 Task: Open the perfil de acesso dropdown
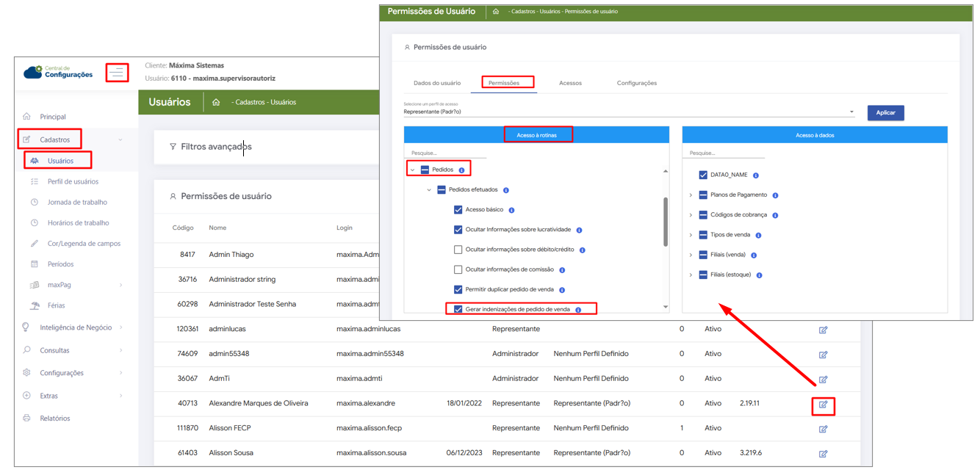coord(851,112)
